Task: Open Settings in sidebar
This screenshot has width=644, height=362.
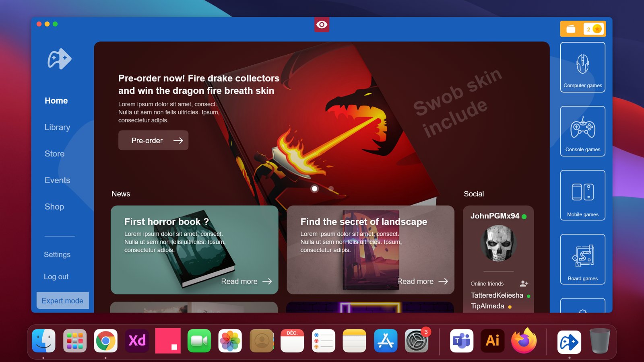Action: pos(57,255)
